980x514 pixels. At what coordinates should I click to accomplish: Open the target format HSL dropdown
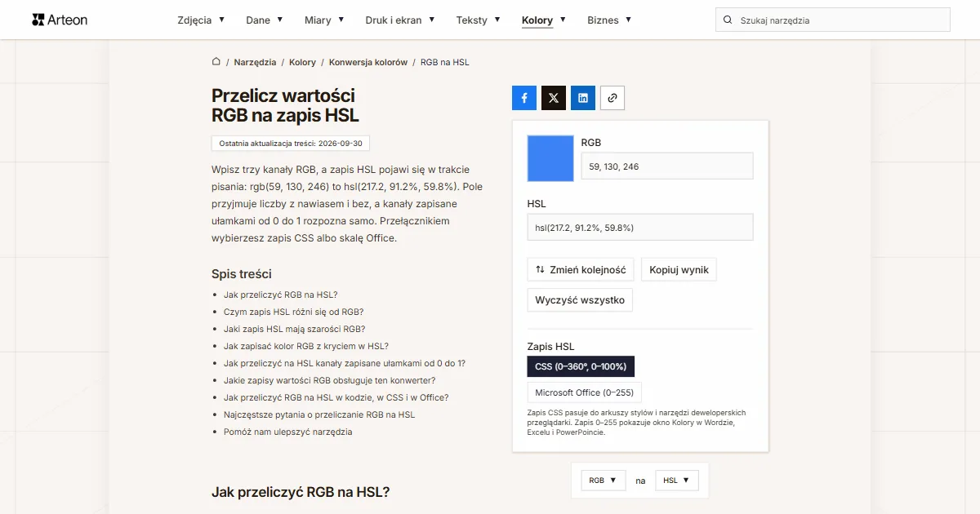coord(677,481)
